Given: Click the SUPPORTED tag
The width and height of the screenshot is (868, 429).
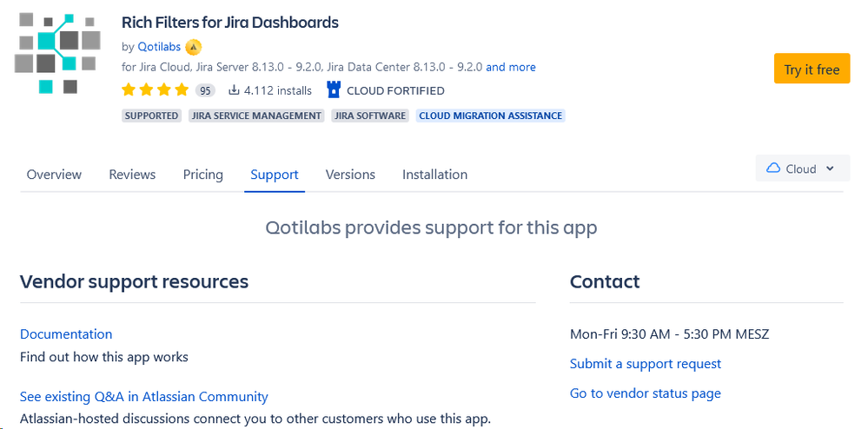Looking at the screenshot, I should click(x=152, y=115).
